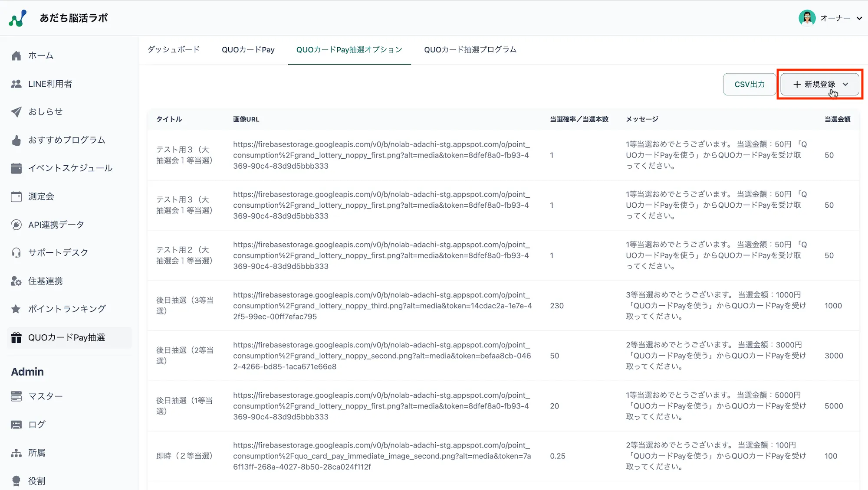The height and width of the screenshot is (490, 868).
Task: Open the オーナー account dropdown chevron
Action: point(859,18)
